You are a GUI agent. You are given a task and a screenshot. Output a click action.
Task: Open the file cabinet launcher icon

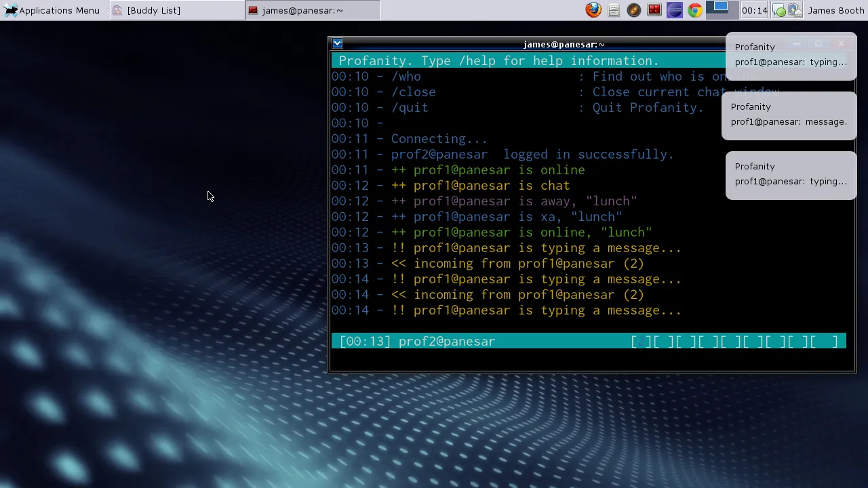(614, 10)
